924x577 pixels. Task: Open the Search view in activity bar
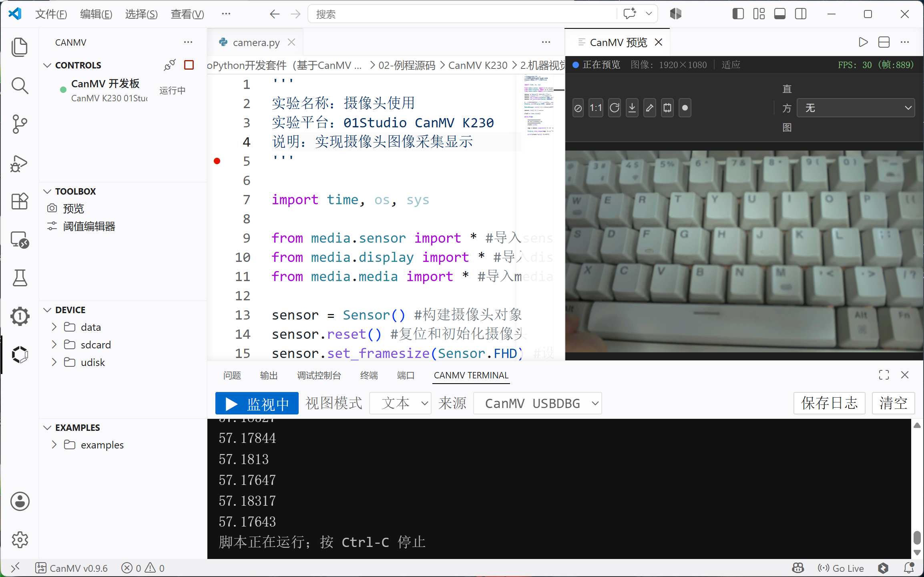click(20, 86)
